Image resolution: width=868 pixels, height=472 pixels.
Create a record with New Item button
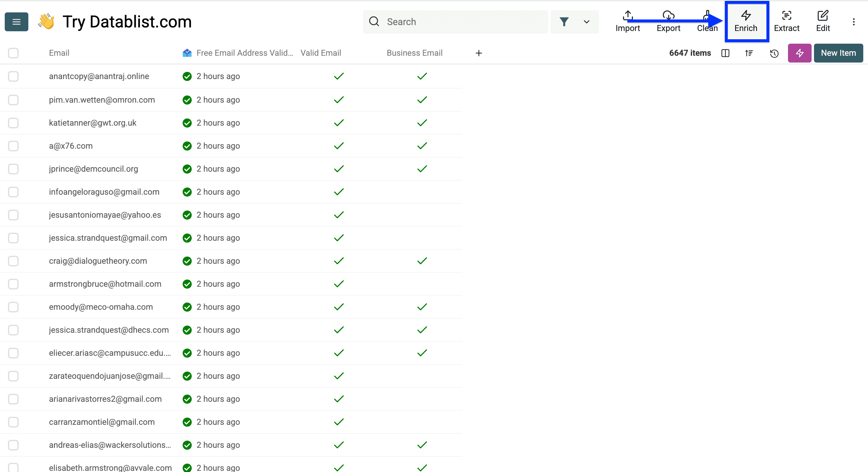tap(838, 53)
